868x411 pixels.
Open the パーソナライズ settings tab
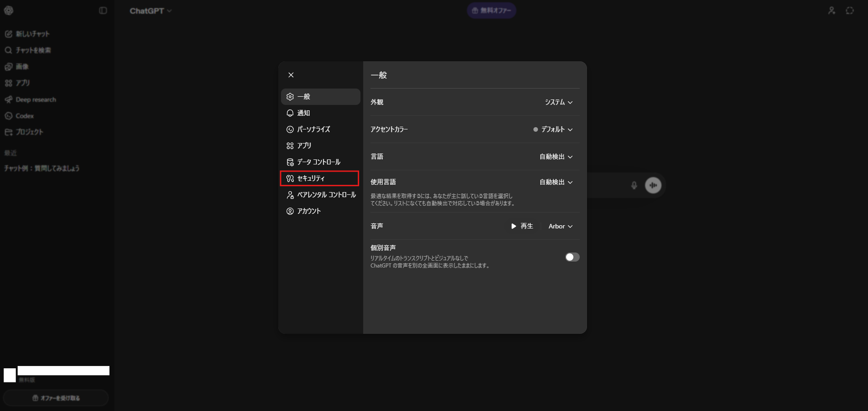pyautogui.click(x=313, y=129)
